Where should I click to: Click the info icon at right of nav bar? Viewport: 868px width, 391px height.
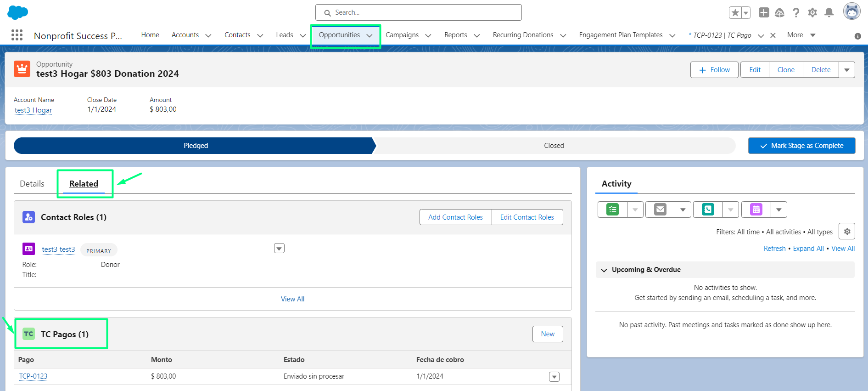(857, 36)
